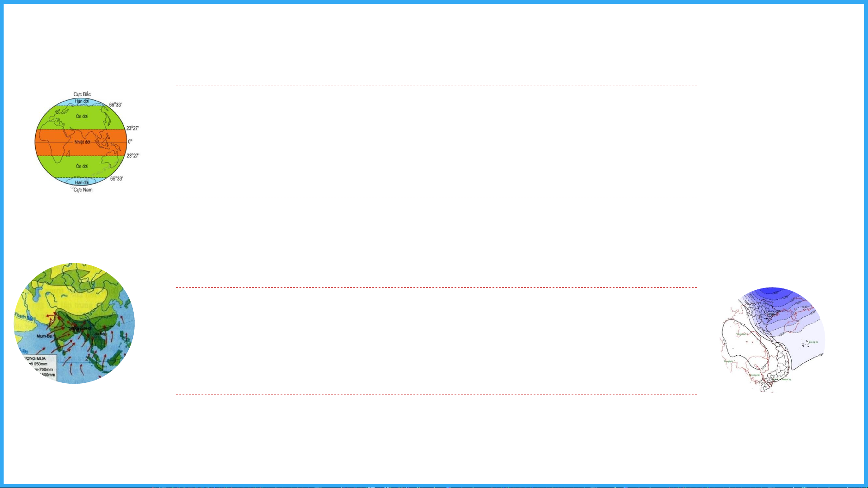Click the Cực Nam label below globe
The height and width of the screenshot is (488, 868).
tap(83, 190)
